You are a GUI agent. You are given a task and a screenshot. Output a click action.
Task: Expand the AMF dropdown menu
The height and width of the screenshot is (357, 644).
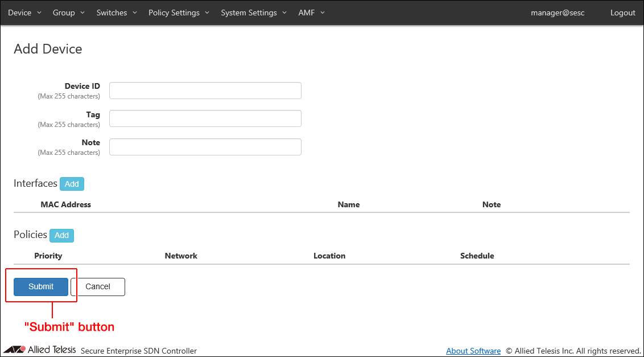click(311, 13)
